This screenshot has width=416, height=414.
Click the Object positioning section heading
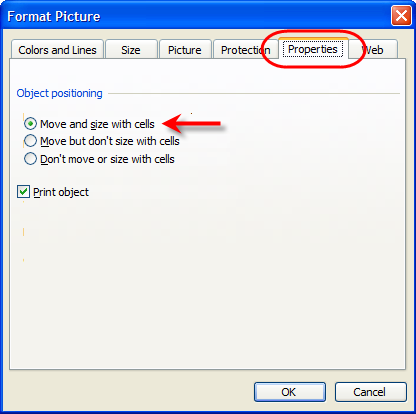(x=60, y=93)
